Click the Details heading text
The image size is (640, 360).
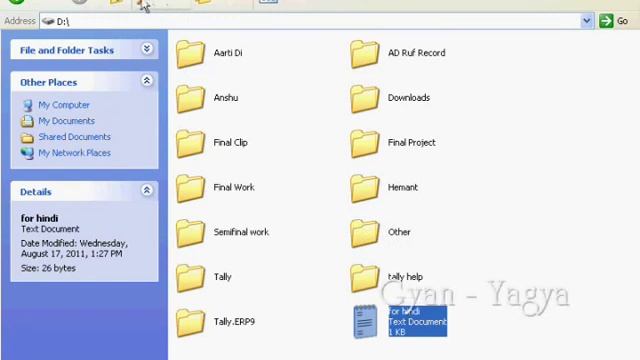(36, 192)
